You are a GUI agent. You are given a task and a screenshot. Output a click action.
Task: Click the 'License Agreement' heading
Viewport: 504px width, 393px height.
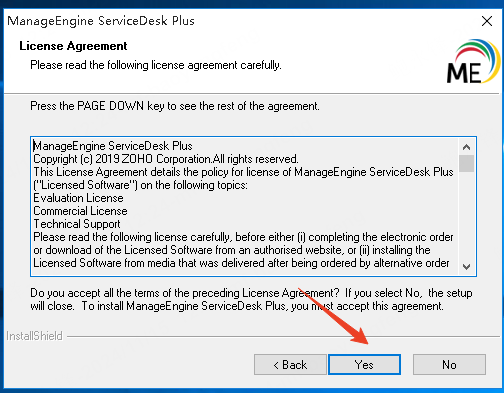pos(73,46)
